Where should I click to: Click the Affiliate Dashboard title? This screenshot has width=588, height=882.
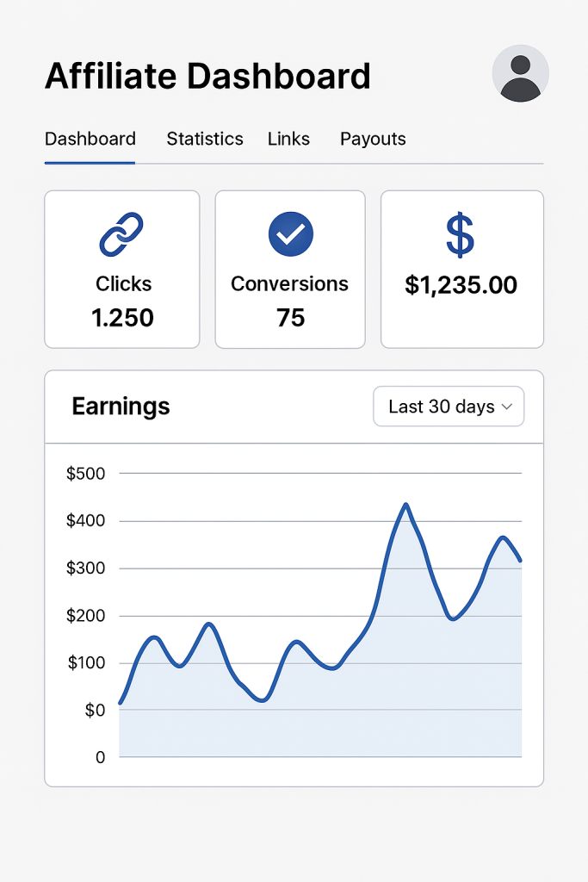pyautogui.click(x=207, y=77)
